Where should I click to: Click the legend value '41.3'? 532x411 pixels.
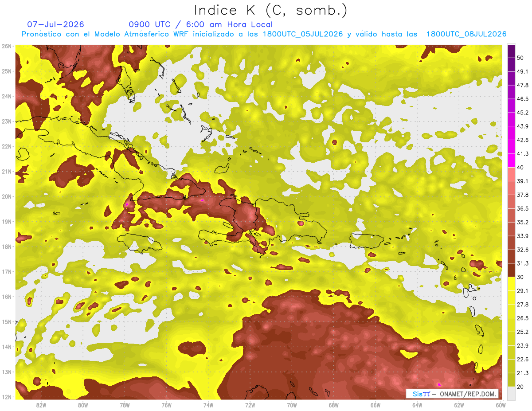[x=523, y=154]
